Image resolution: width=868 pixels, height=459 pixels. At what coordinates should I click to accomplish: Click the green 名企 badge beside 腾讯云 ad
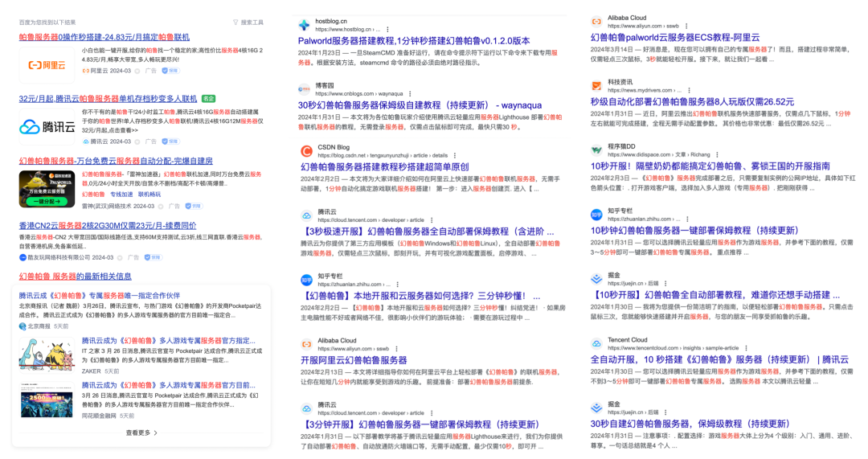[208, 99]
